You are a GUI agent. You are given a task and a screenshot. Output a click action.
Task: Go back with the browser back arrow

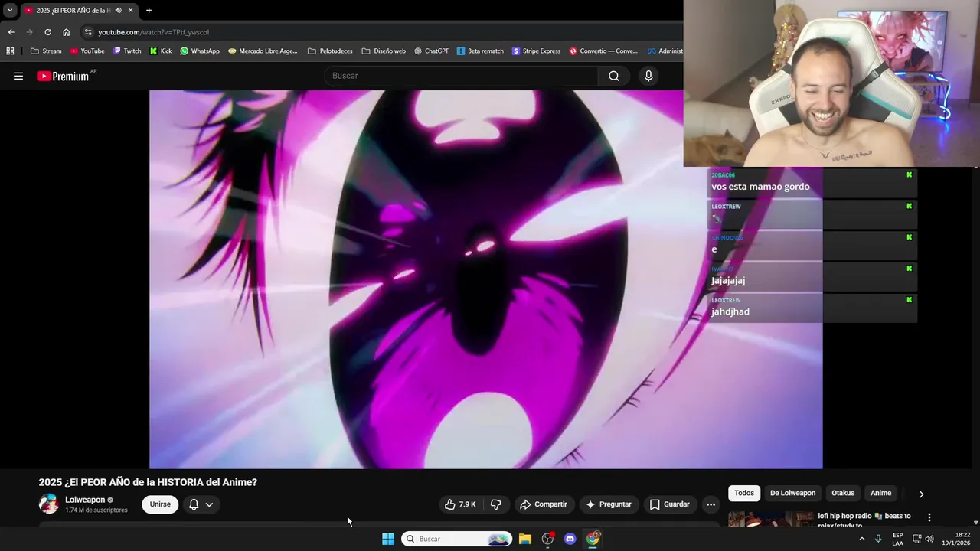[x=11, y=32]
